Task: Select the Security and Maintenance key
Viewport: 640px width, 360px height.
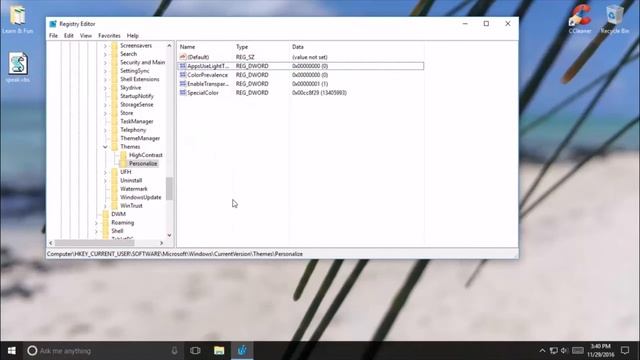Action: pyautogui.click(x=142, y=62)
